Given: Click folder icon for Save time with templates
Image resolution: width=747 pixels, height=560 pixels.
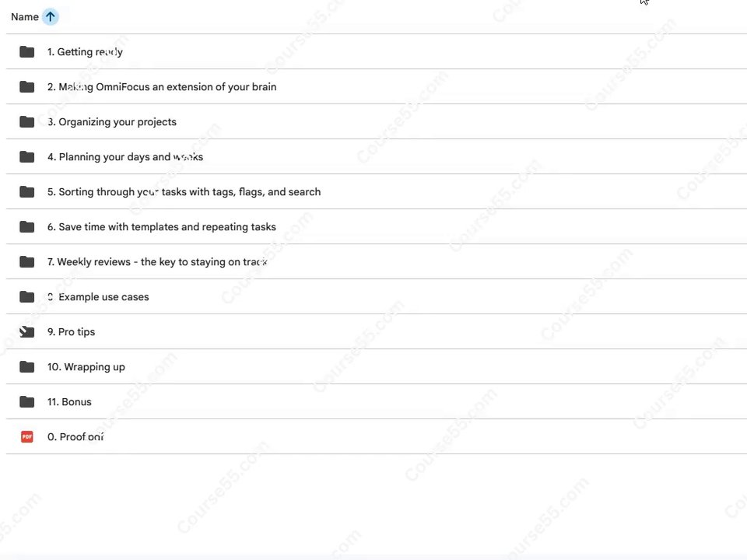Looking at the screenshot, I should pos(26,226).
